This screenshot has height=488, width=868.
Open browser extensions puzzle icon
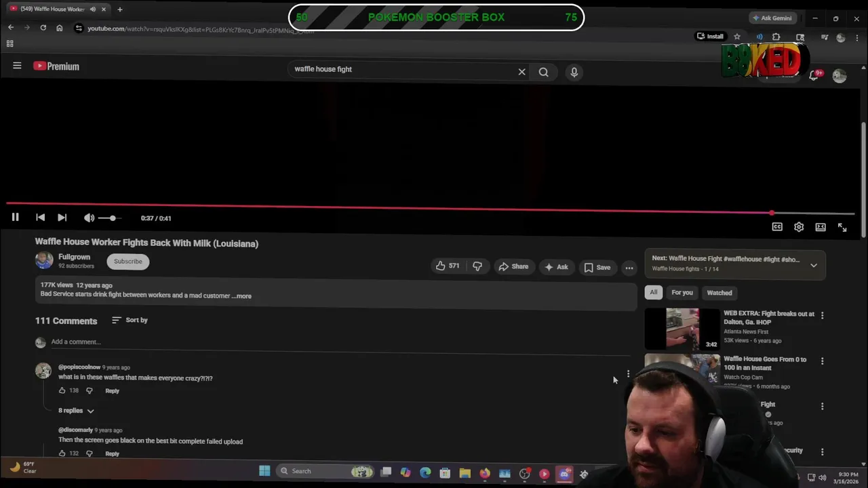776,37
